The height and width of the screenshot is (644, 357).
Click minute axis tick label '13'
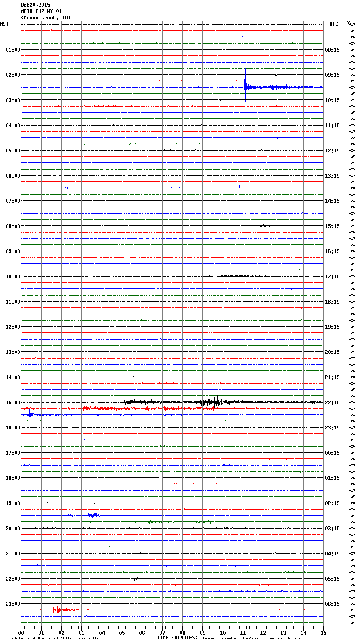click(x=283, y=632)
